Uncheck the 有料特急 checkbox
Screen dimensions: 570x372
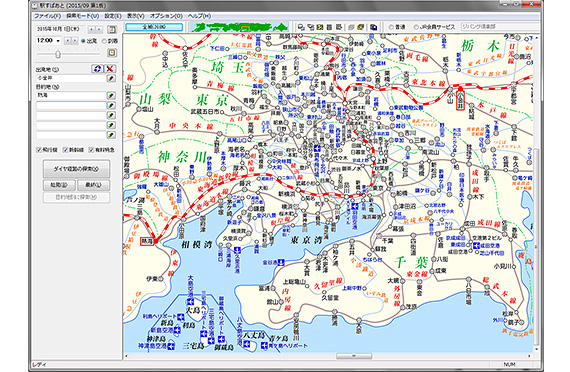pyautogui.click(x=91, y=150)
